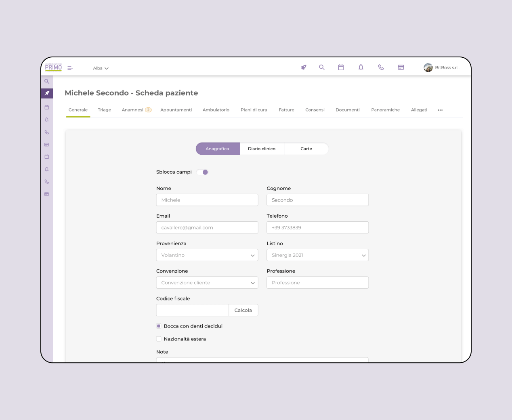Open the phone icon in the left sidebar

point(47,132)
